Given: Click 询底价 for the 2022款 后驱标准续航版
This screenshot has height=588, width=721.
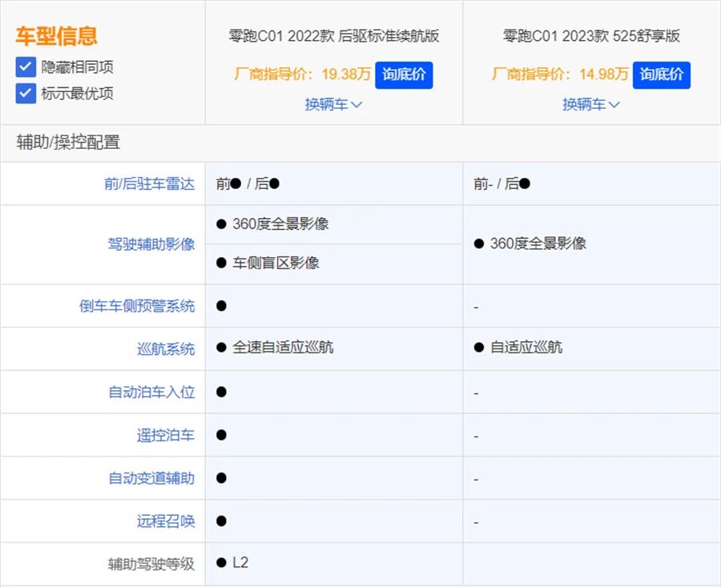Looking at the screenshot, I should coord(404,75).
